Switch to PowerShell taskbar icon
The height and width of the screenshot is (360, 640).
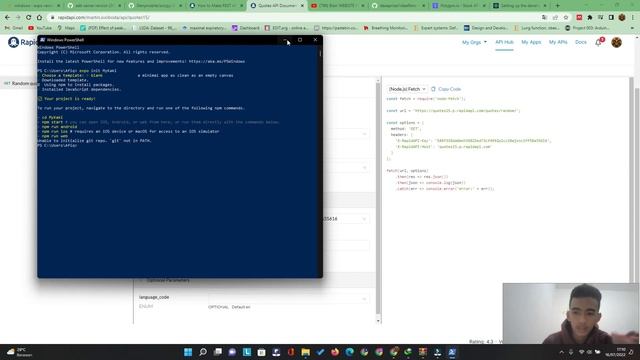point(452,352)
